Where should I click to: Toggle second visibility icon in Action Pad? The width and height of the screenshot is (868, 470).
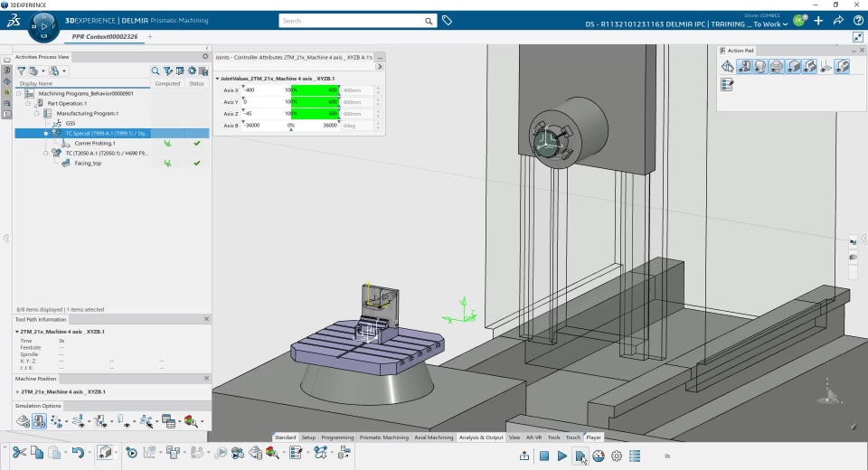[x=760, y=66]
